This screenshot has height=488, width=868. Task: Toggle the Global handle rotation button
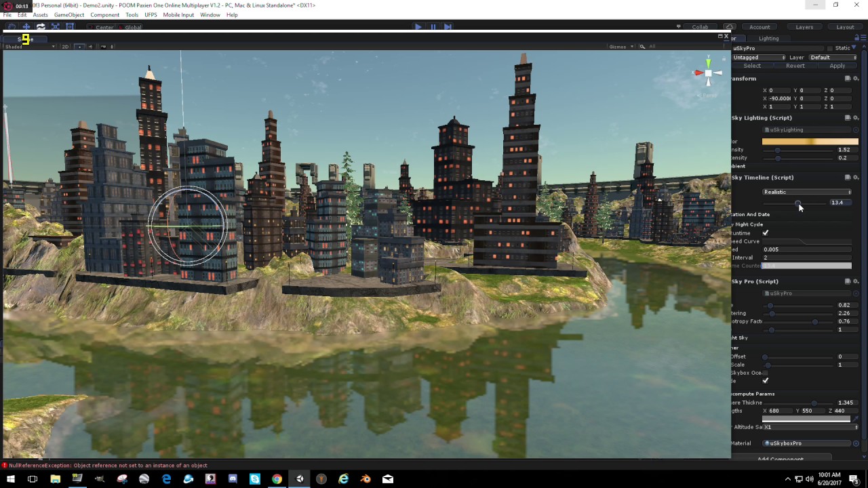130,27
